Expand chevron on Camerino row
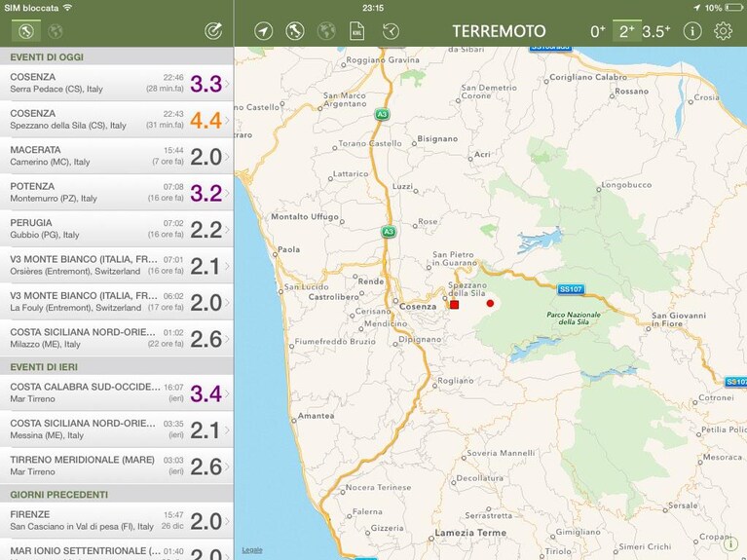The height and width of the screenshot is (560, 747). 227,157
